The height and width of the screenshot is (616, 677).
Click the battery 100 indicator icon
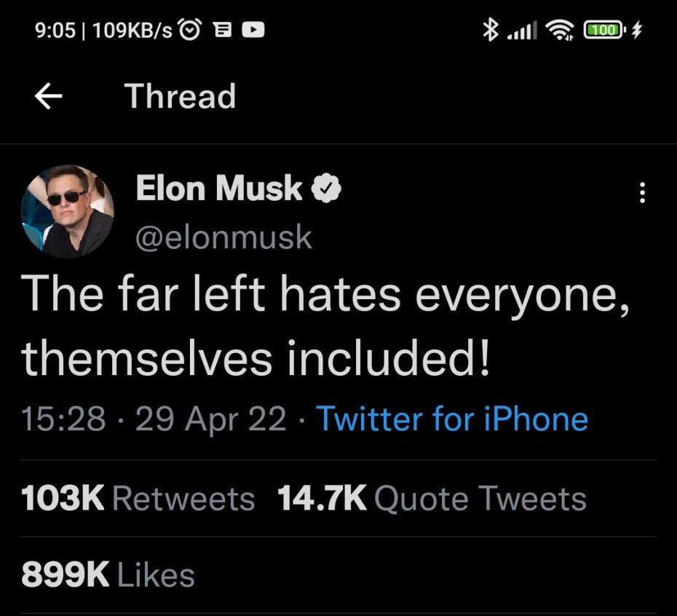tap(603, 30)
